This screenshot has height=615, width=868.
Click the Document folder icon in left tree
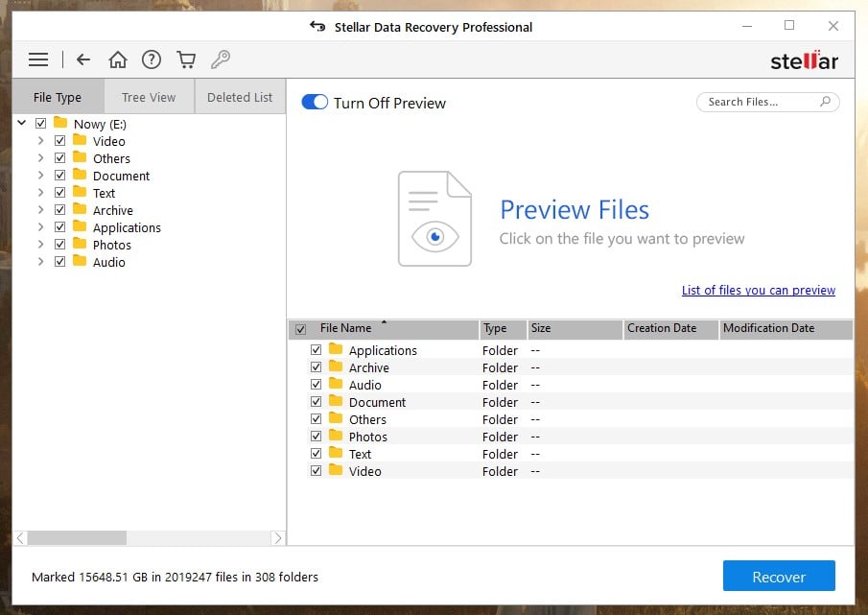coord(80,174)
